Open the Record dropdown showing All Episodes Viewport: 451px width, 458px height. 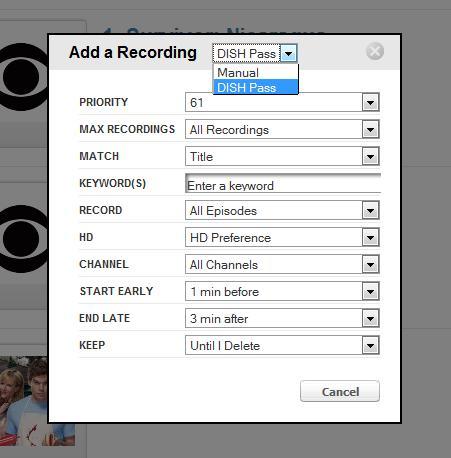pyautogui.click(x=282, y=210)
